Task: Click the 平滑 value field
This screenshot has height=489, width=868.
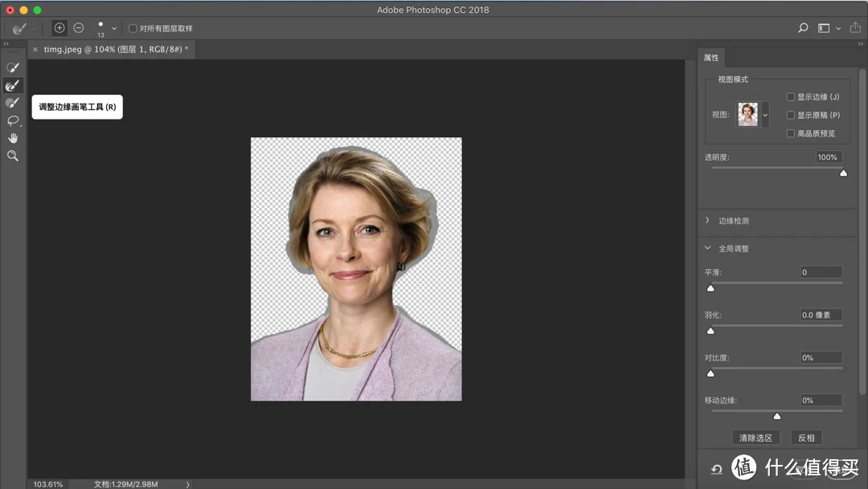Action: tap(821, 272)
